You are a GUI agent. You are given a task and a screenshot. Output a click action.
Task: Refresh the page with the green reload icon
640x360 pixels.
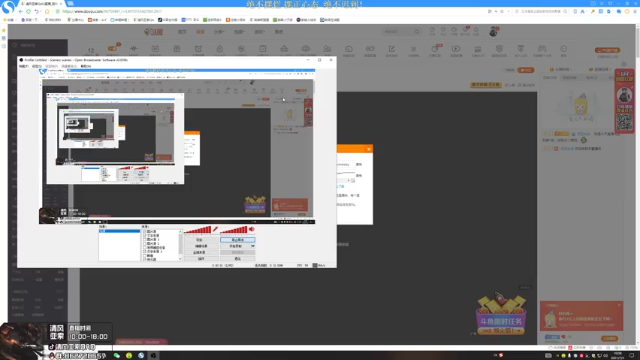28,11
